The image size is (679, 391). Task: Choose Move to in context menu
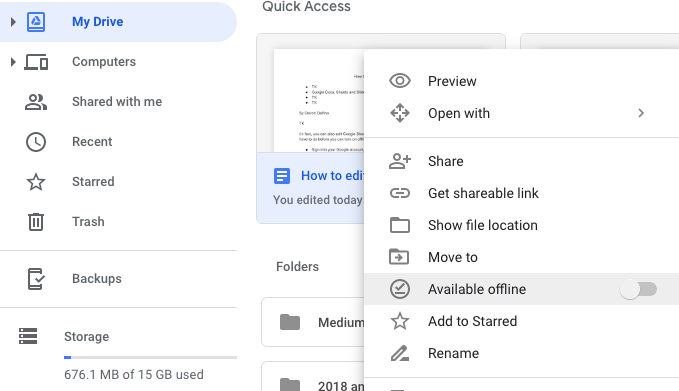453,257
